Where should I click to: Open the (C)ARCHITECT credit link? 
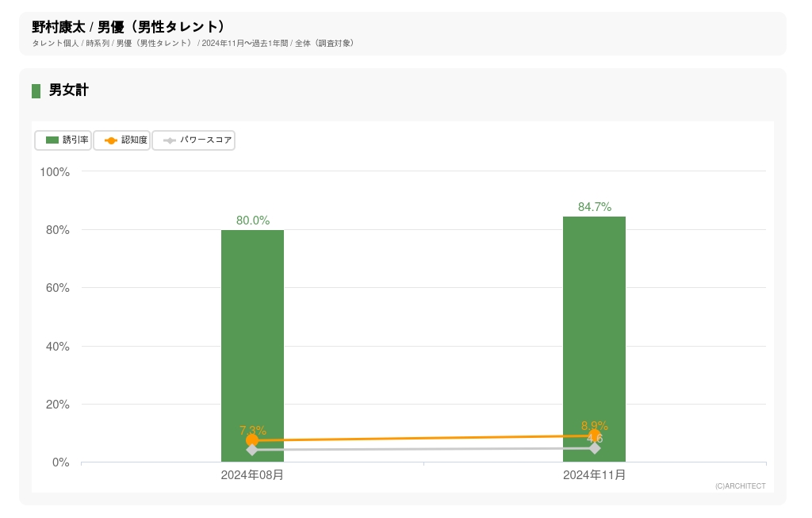pos(740,486)
